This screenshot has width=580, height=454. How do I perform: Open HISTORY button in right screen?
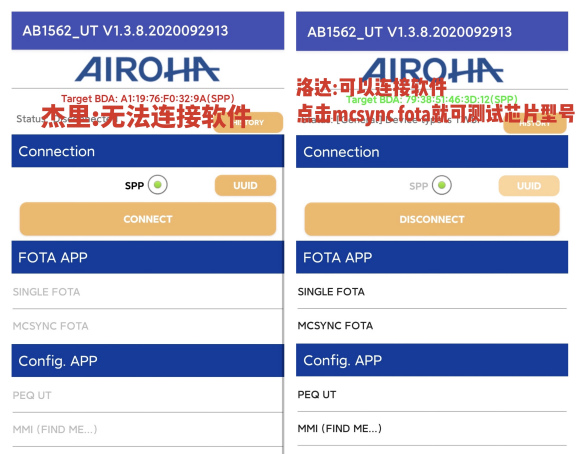pyautogui.click(x=535, y=124)
